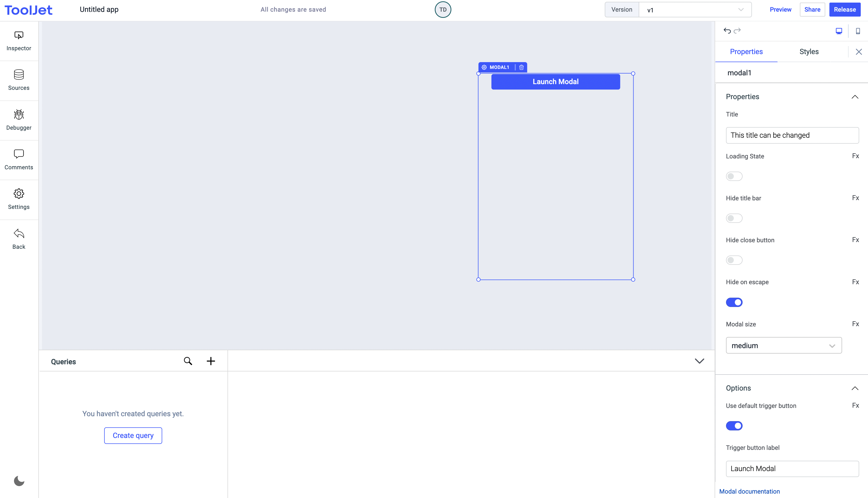Open the Comments sidebar icon

click(x=19, y=160)
